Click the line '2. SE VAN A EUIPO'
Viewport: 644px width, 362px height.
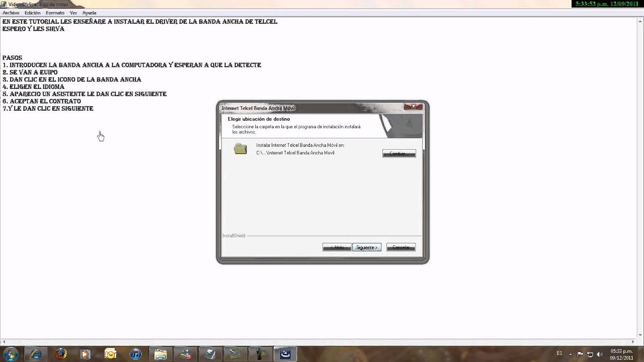coord(30,72)
